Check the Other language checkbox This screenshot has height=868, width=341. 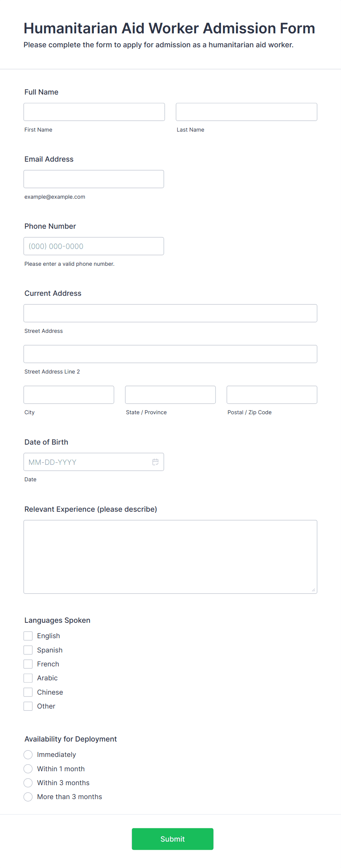coord(28,706)
